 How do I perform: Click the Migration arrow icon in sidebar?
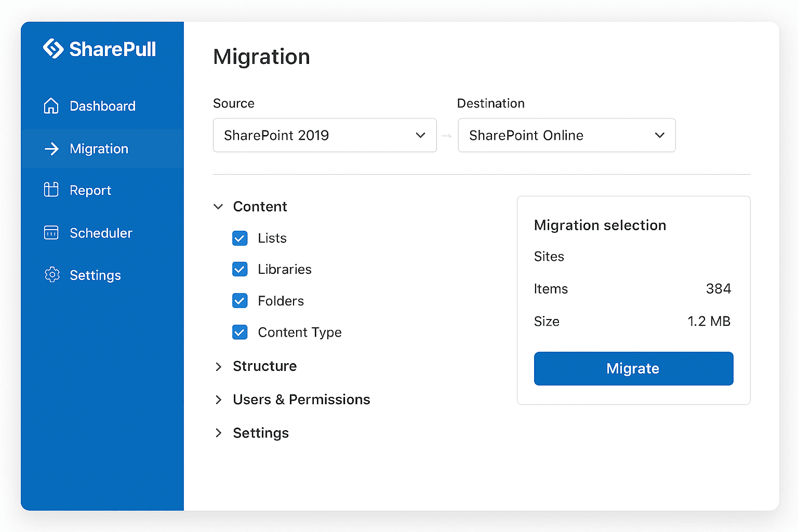[x=51, y=149]
